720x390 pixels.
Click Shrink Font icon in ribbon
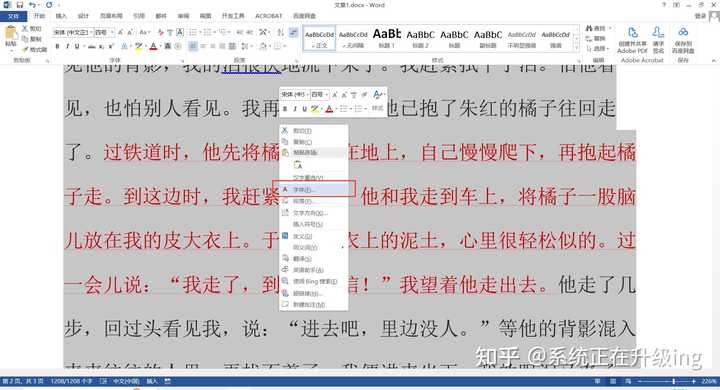(130, 32)
